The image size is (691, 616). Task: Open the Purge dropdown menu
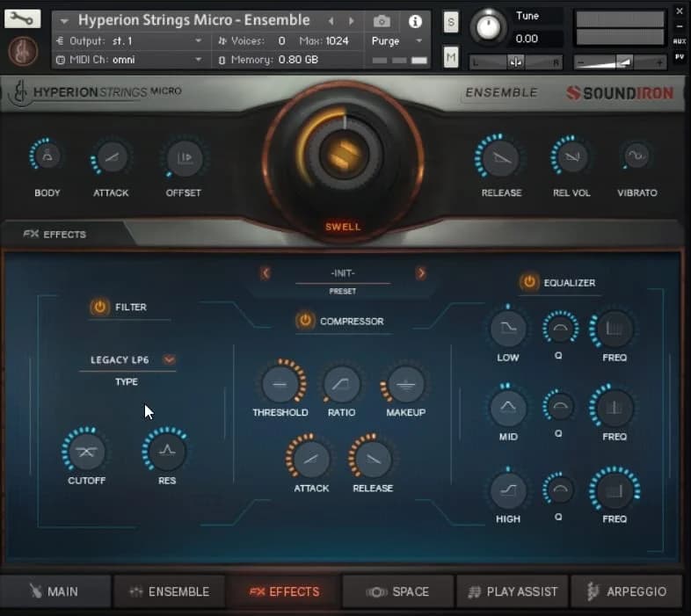coord(397,41)
